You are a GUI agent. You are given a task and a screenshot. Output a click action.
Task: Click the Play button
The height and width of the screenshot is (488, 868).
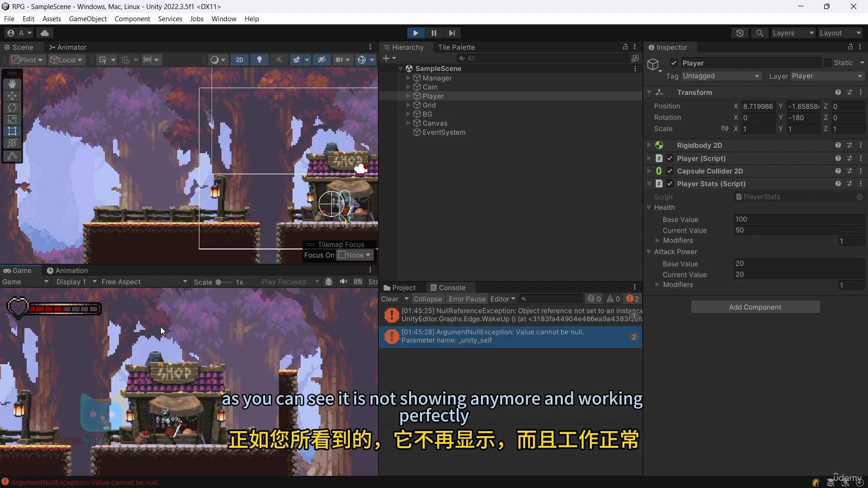point(415,33)
